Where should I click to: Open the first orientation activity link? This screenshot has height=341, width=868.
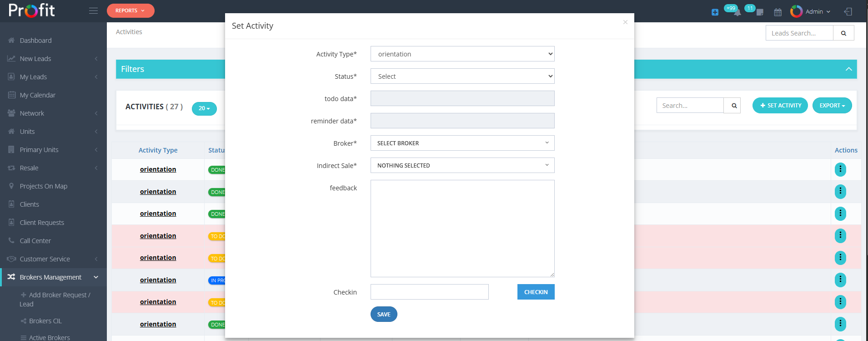tap(158, 169)
